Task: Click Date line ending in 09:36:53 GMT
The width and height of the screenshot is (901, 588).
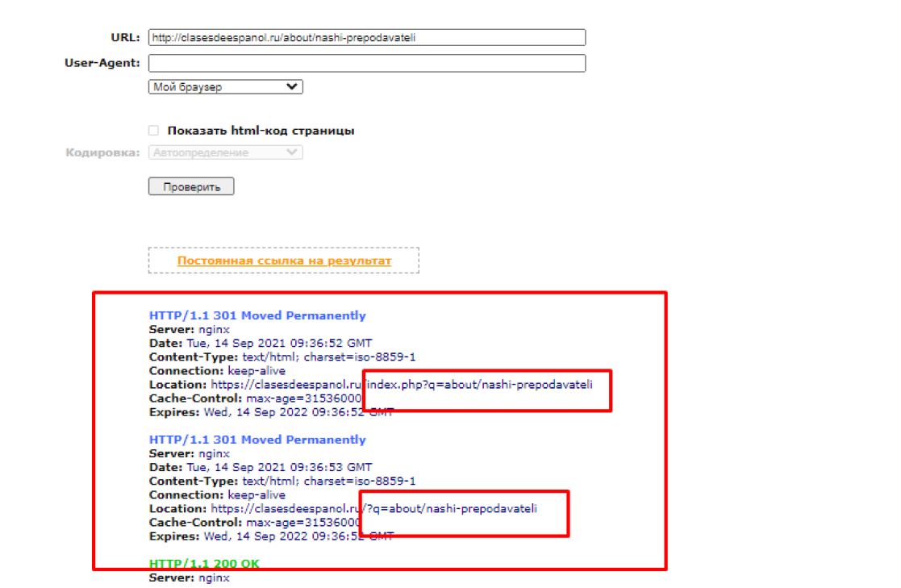Action: [x=261, y=468]
